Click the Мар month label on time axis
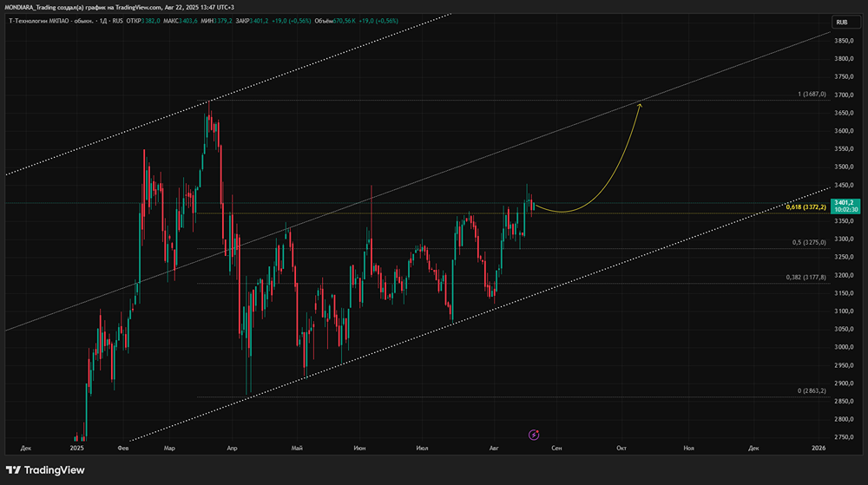This screenshot has width=868, height=485. [169, 448]
